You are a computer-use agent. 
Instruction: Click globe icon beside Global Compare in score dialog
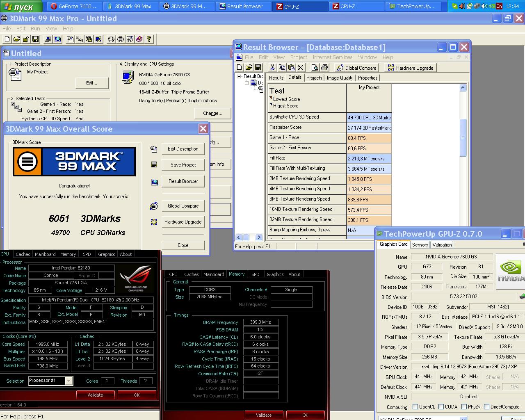[x=154, y=206]
